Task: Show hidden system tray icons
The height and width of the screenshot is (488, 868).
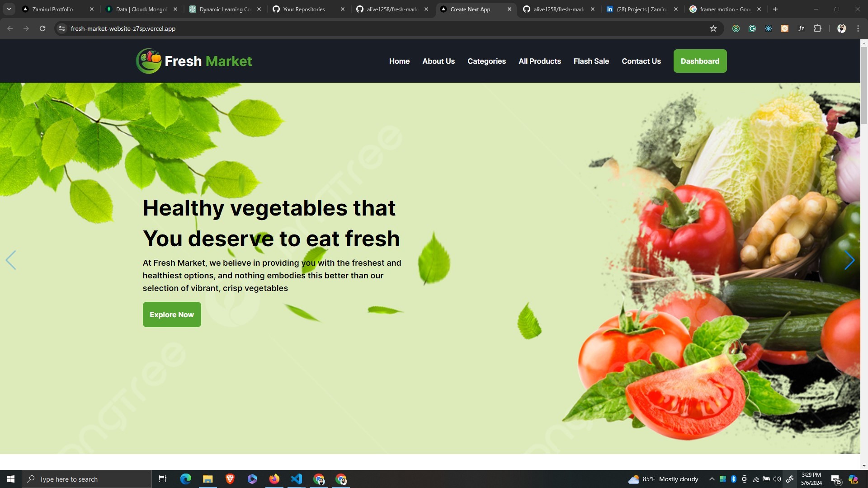Action: coord(712,479)
